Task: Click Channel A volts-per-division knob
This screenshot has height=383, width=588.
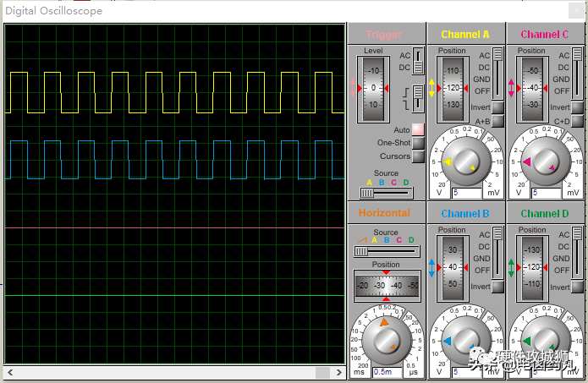Action: coord(466,161)
